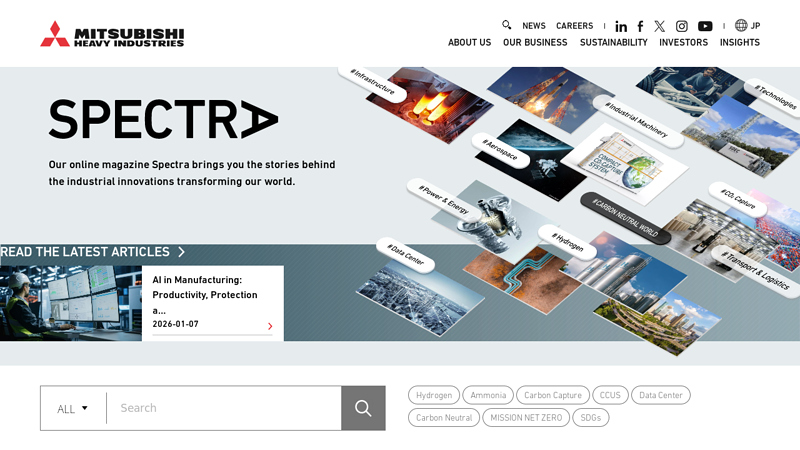Open the X (Twitter) icon link
800x450 pixels.
point(660,26)
